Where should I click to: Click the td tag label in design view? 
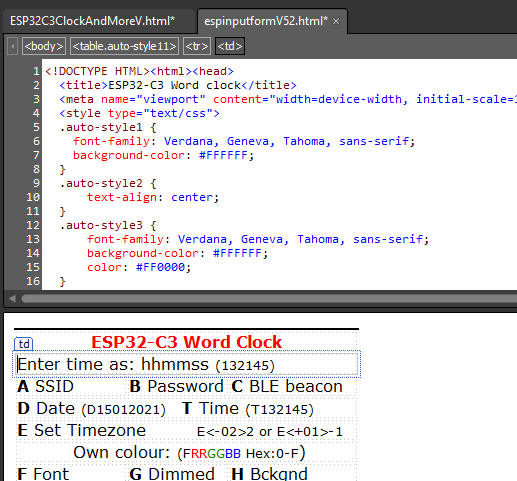tap(24, 344)
